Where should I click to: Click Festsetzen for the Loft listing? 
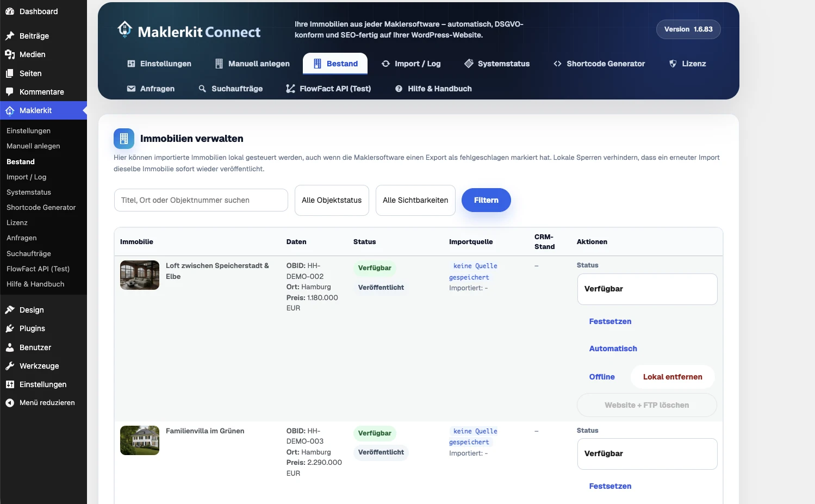point(610,321)
